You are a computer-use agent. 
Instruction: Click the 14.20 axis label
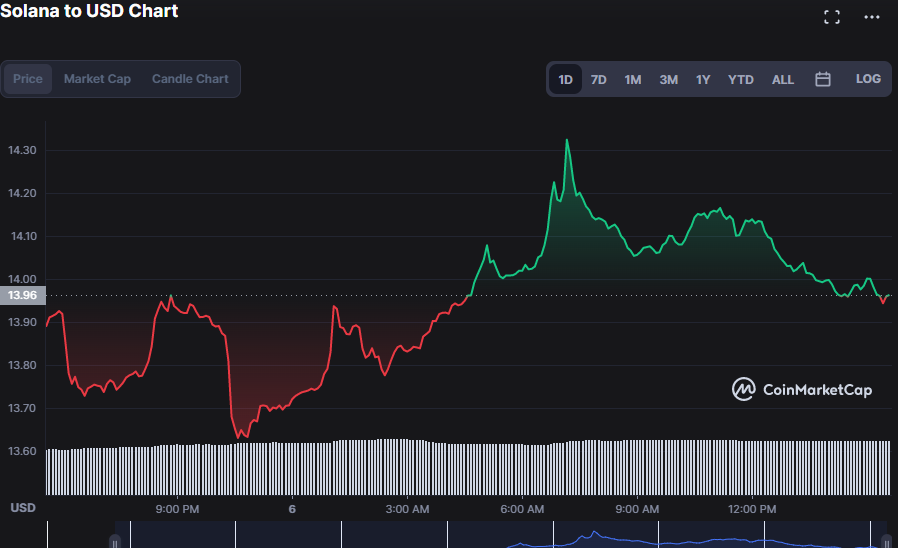pyautogui.click(x=22, y=193)
